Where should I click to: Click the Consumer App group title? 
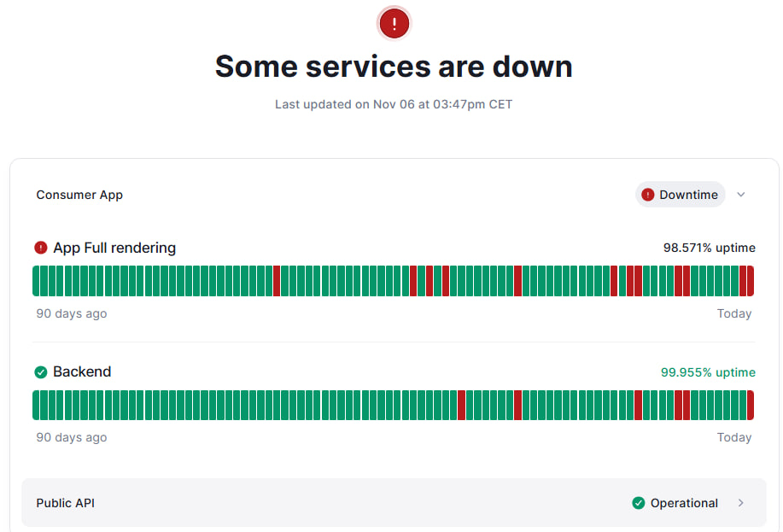point(79,195)
